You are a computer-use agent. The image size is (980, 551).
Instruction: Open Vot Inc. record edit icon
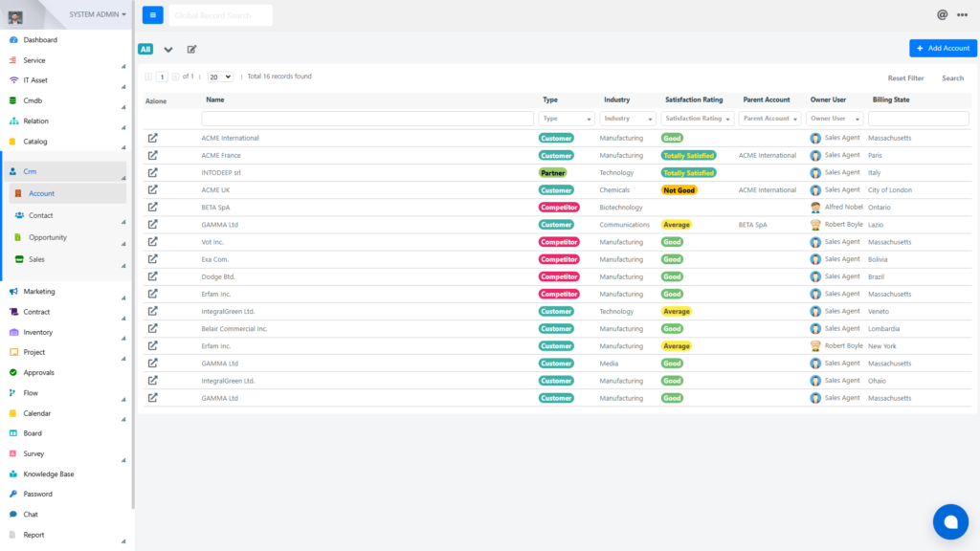click(x=152, y=242)
